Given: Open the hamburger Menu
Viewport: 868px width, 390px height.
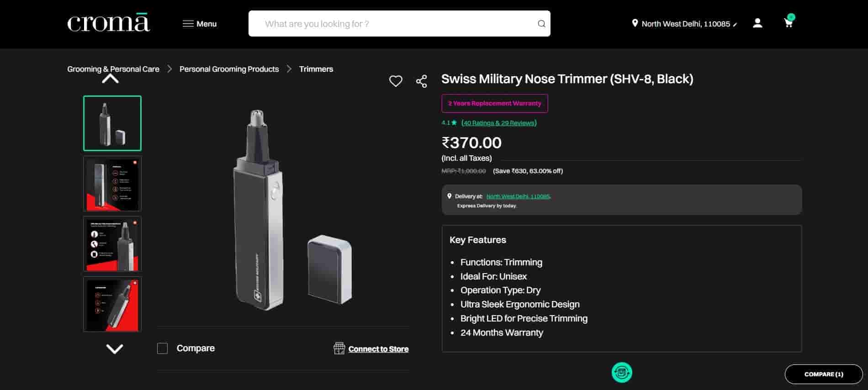Looking at the screenshot, I should 200,24.
